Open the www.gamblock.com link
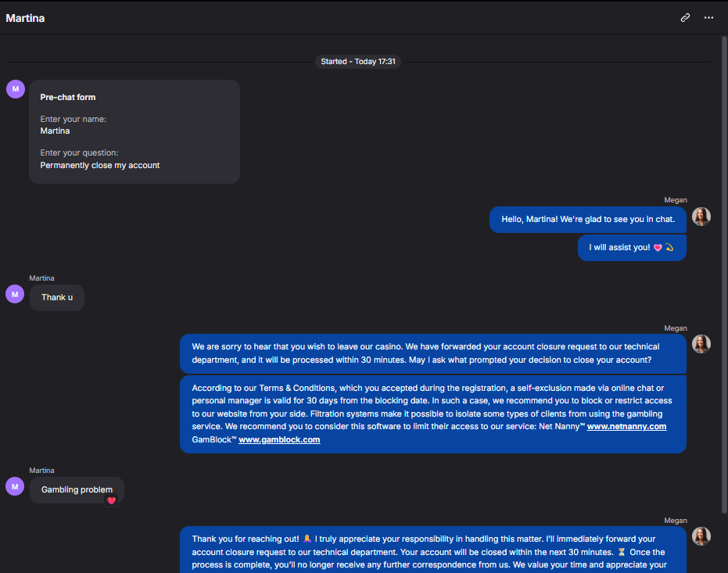 [x=279, y=439]
